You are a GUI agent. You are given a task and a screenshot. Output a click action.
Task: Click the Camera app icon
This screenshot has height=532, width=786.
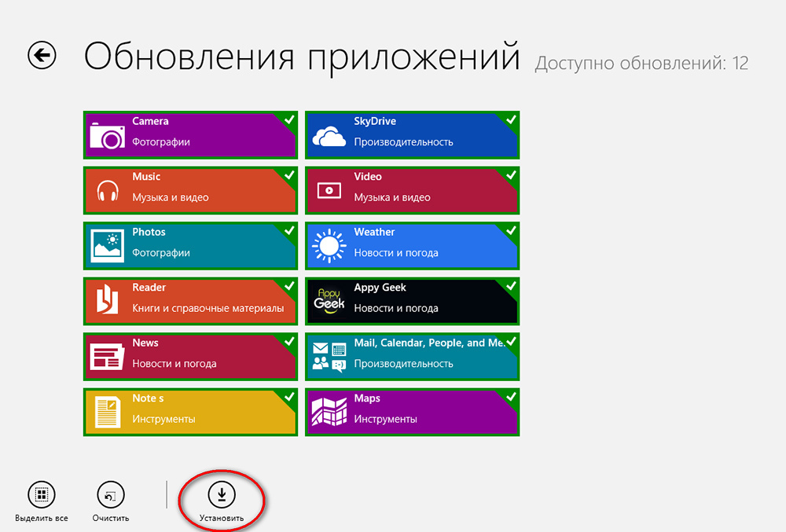[x=107, y=135]
